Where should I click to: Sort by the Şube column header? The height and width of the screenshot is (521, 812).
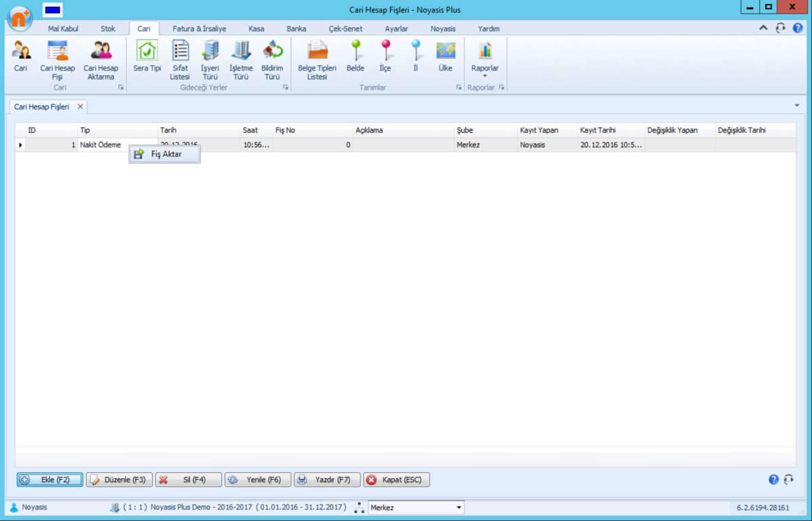tap(485, 130)
